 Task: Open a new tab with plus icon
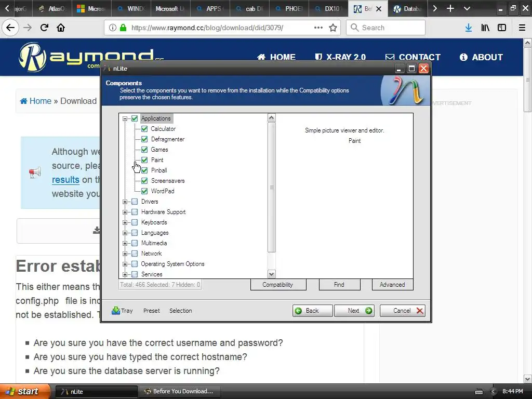pos(450,8)
